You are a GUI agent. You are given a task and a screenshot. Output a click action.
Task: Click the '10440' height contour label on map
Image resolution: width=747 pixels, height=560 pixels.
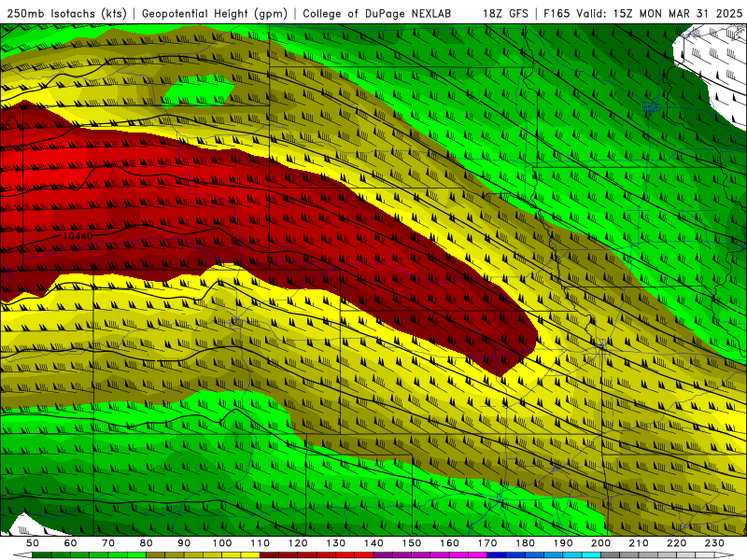point(78,236)
